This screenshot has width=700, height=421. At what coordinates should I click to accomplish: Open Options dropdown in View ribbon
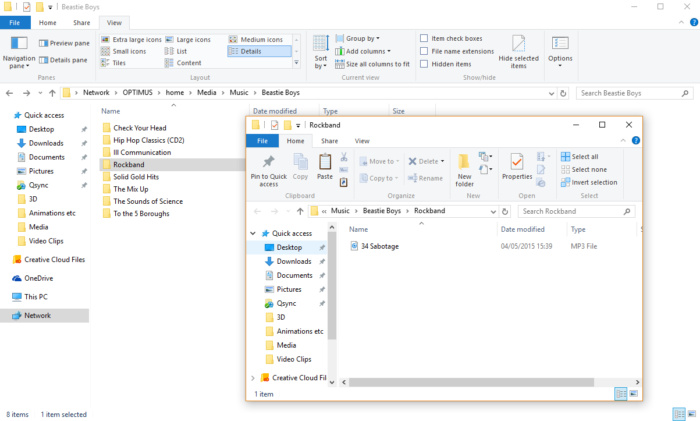pyautogui.click(x=560, y=52)
